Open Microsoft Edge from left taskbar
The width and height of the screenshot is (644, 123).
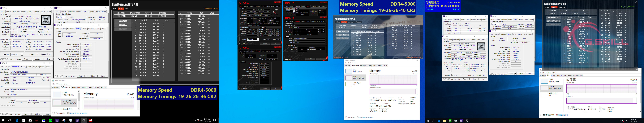(x=17, y=120)
